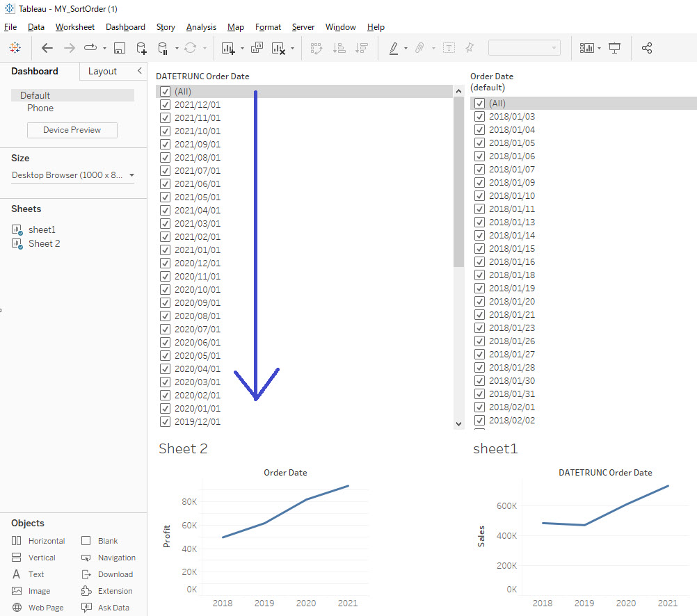The height and width of the screenshot is (616, 697).
Task: Open the Analysis menu
Action: (x=201, y=27)
